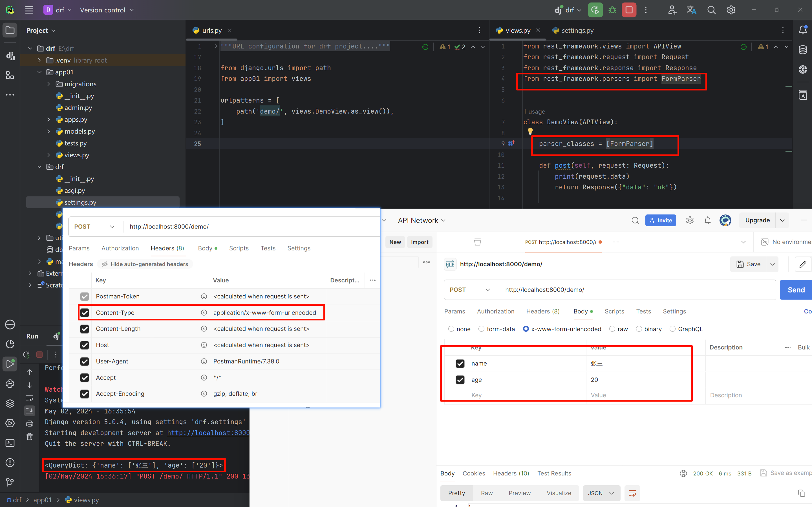Uncheck the name body parameter

(x=460, y=364)
